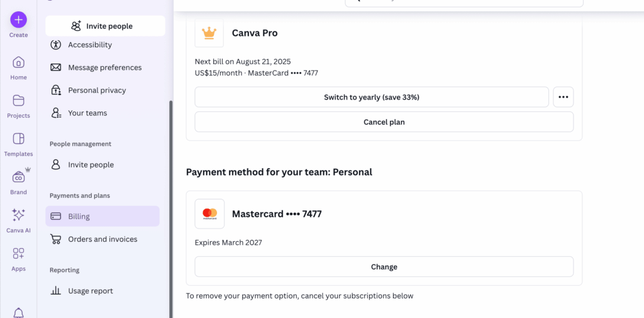Screen dimensions: 644x318
Task: Open more options for Canva Pro plan
Action: (x=563, y=97)
